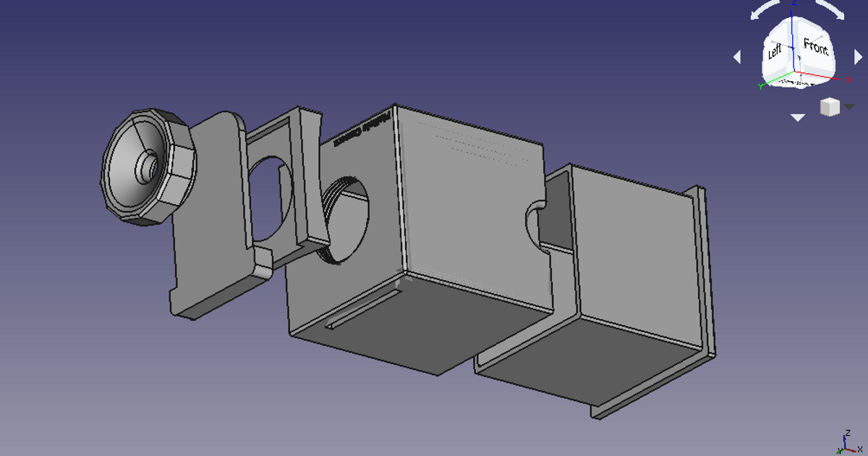Roll view with the top-left curved arrow
The height and width of the screenshot is (456, 868).
pos(764,11)
